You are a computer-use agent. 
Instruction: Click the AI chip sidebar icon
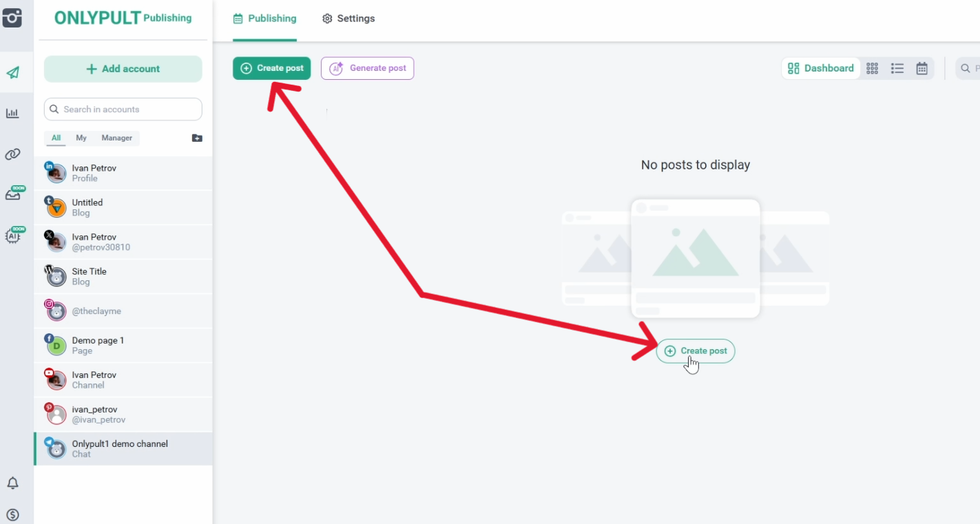click(13, 236)
